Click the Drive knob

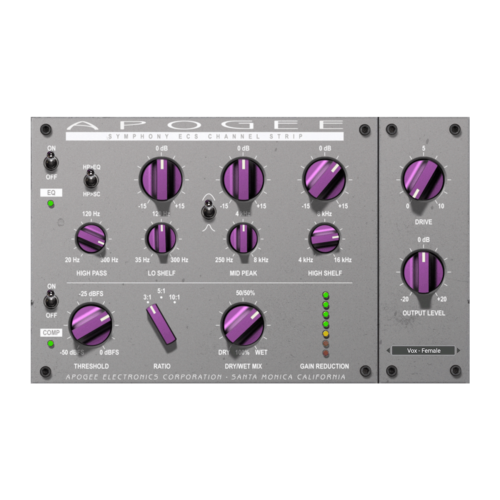coord(423,179)
